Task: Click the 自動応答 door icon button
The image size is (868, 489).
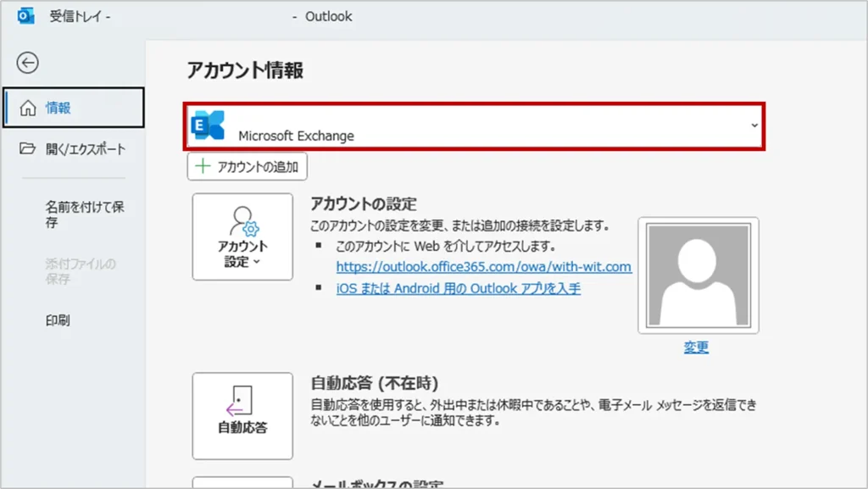Action: pos(242,400)
